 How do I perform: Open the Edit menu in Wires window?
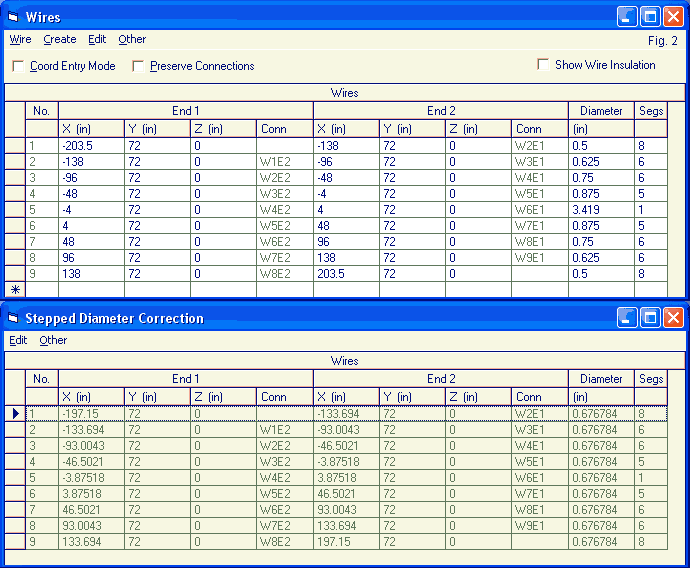pyautogui.click(x=97, y=40)
